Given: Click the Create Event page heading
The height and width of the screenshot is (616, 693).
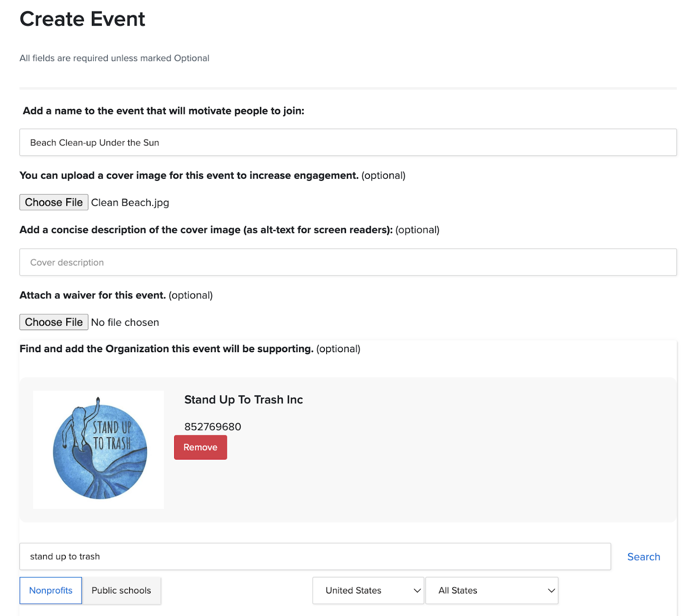Looking at the screenshot, I should click(x=82, y=19).
